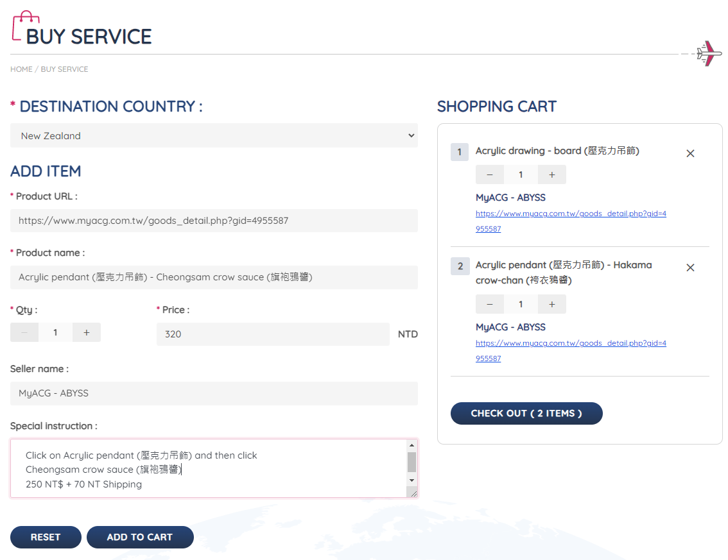Viewport: 728px width, 560px height.
Task: Remove Hakama crow-chan item from cart
Action: click(690, 267)
